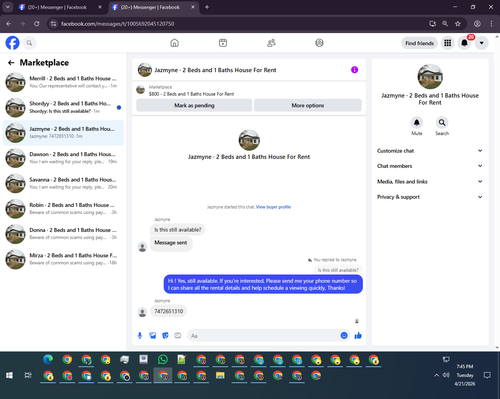This screenshot has width=500, height=399.
Task: Open Chrome three-dot menu
Action: (491, 24)
